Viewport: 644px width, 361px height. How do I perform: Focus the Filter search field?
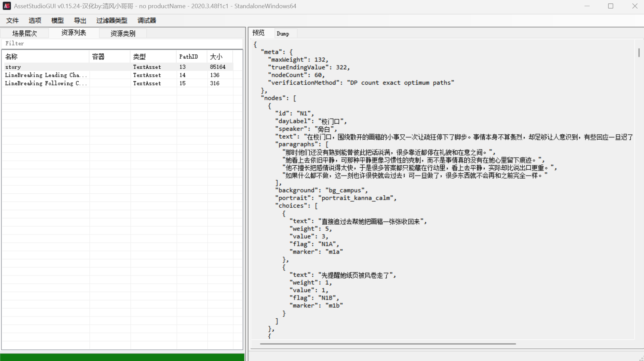(122, 43)
